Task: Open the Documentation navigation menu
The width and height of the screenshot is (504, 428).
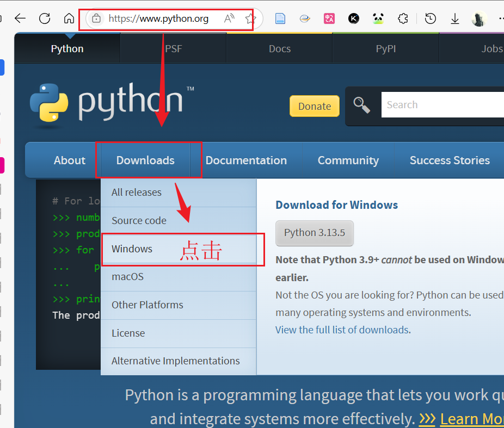Action: 246,160
